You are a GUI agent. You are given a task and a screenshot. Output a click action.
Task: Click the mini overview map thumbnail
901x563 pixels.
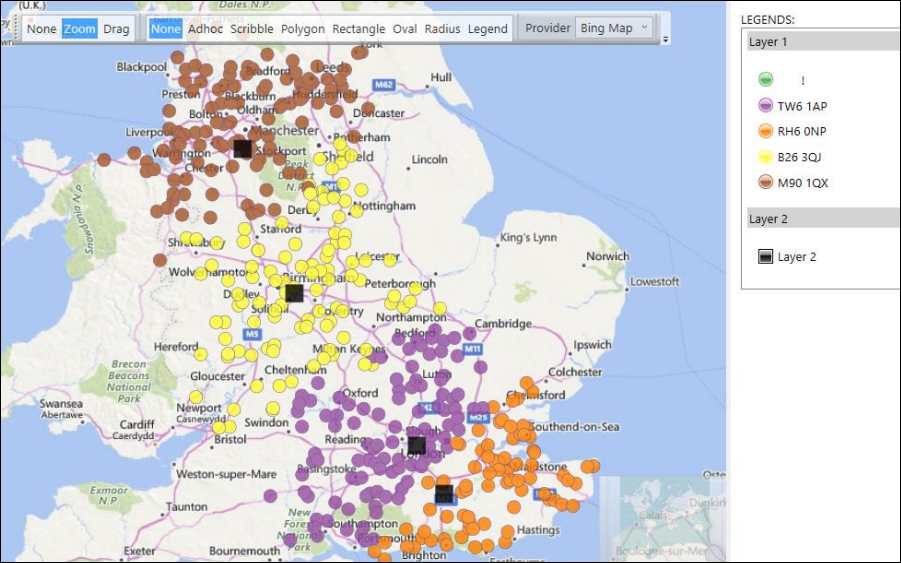pyautogui.click(x=661, y=517)
